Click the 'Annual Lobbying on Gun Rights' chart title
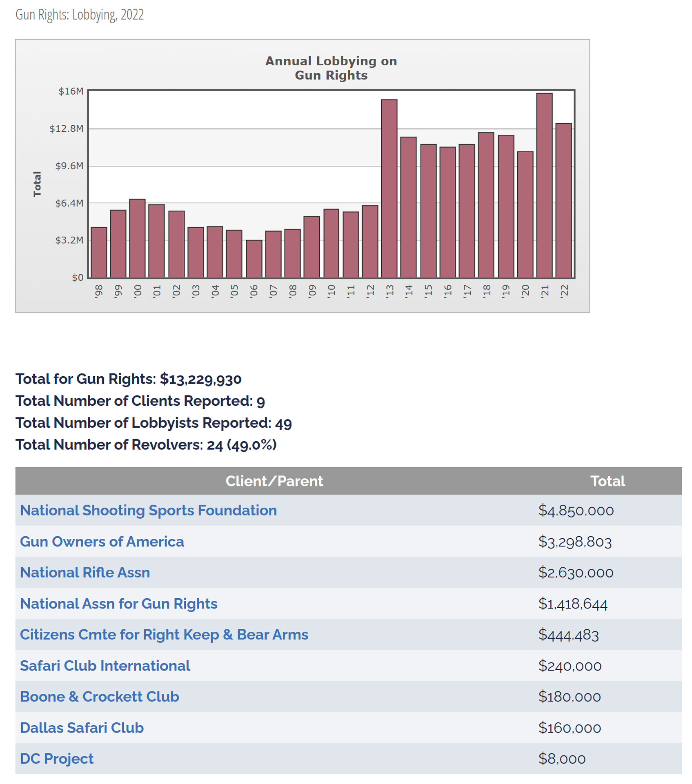 [x=331, y=68]
